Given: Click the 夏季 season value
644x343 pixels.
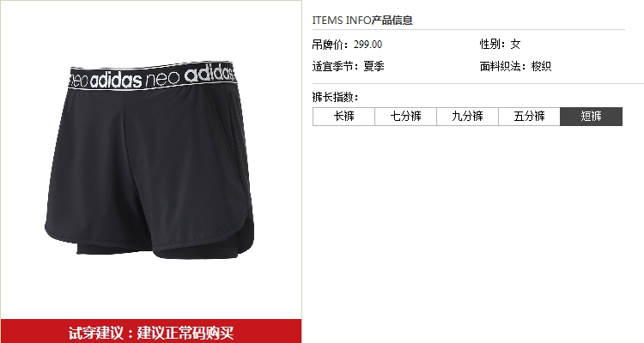Looking at the screenshot, I should point(374,66).
